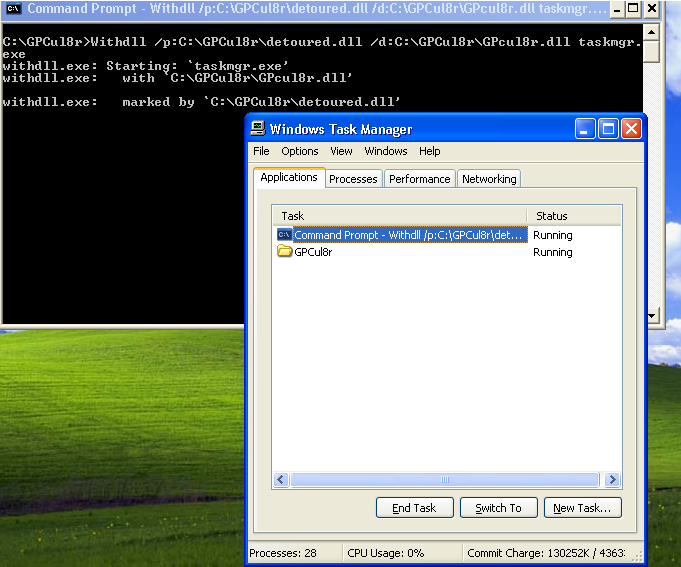Click the Command Prompt vertical scrollbar thumb

tap(651, 52)
